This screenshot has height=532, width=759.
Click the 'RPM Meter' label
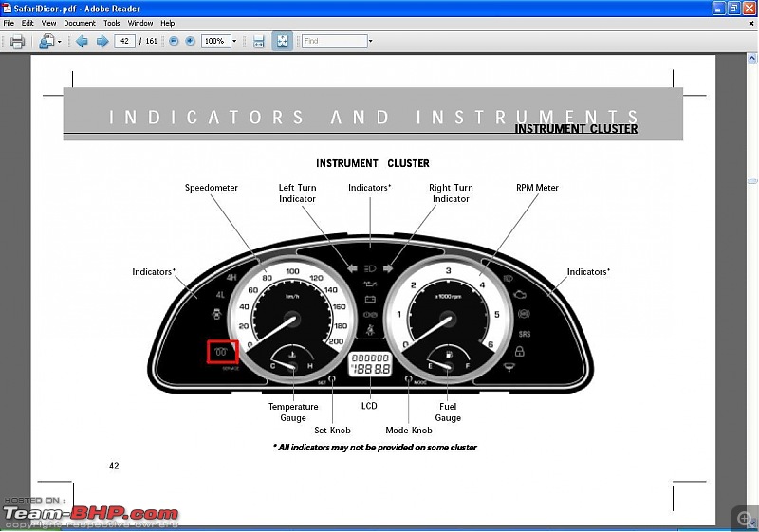pos(537,188)
